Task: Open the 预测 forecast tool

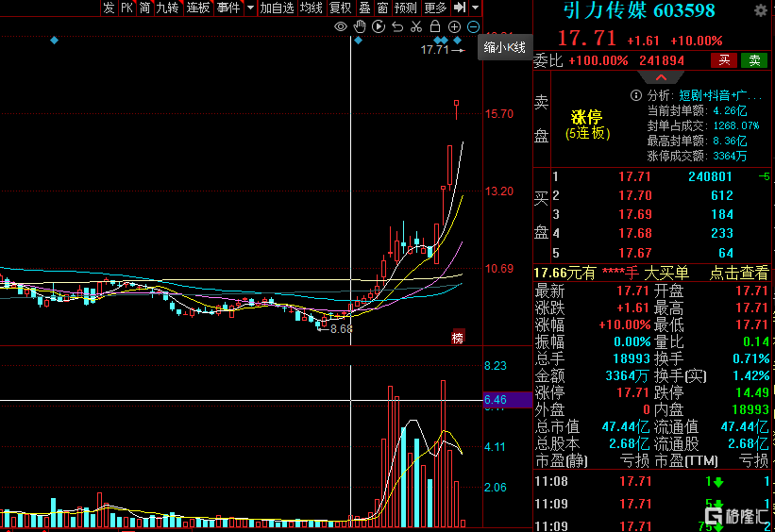Action: pyautogui.click(x=406, y=8)
